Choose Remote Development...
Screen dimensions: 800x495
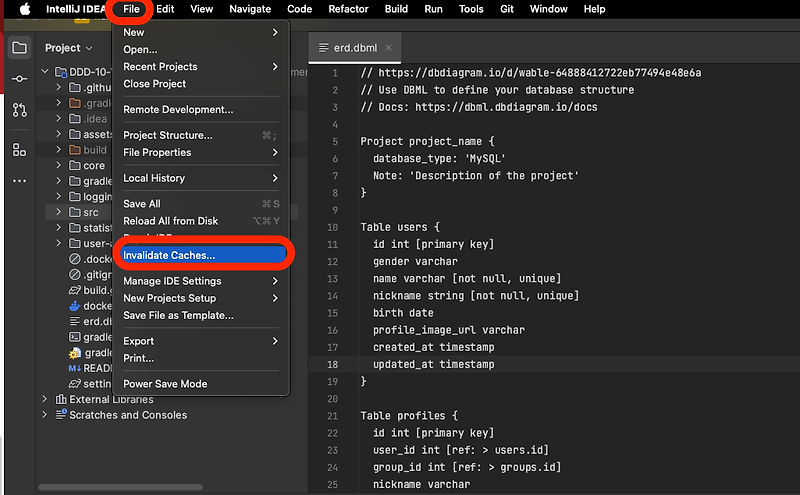point(201,109)
